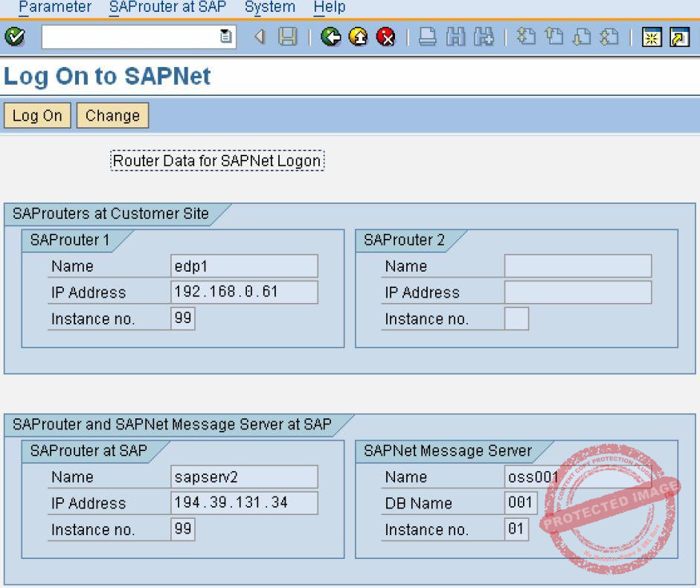Click the SAProuter 1 Name field
Image resolution: width=700 pixels, height=588 pixels.
click(x=244, y=266)
